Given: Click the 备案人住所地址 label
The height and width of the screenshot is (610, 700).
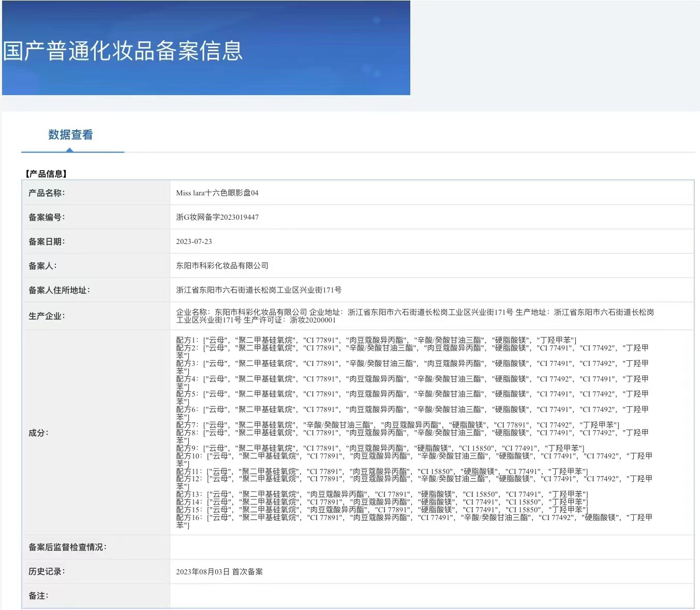Looking at the screenshot, I should coord(59,290).
